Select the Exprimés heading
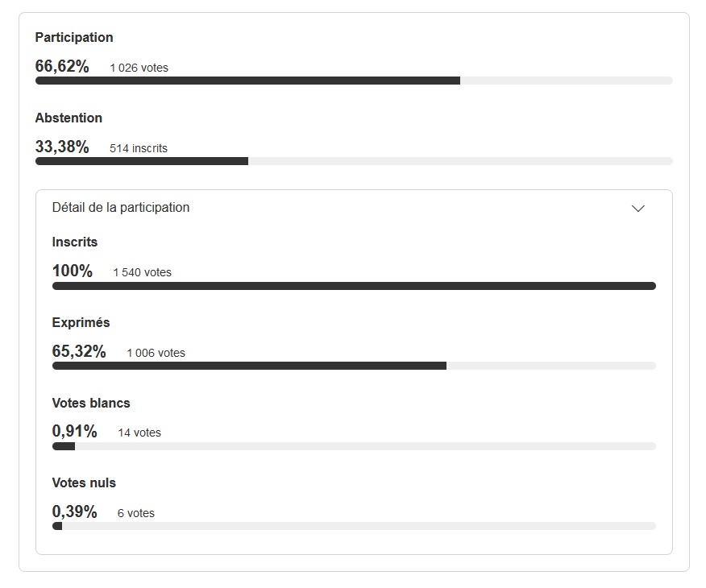Viewport: 706px width, 588px height. coord(81,322)
